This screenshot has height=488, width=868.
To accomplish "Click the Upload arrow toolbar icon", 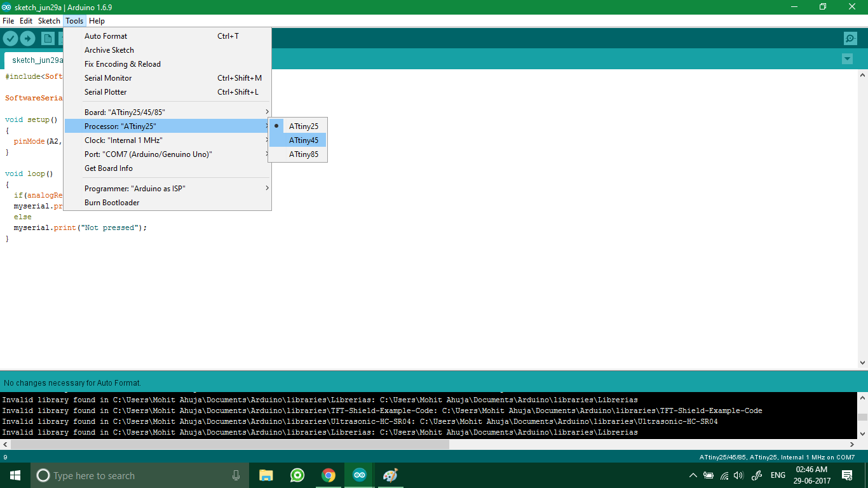I will point(27,39).
